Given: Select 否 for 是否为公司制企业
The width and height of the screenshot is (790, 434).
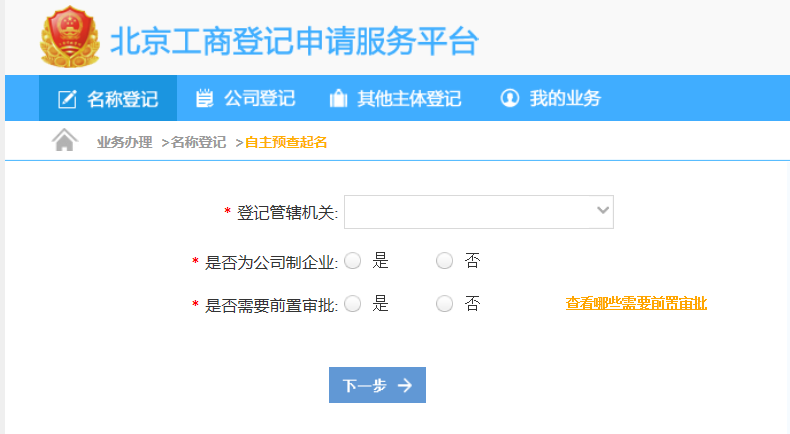Looking at the screenshot, I should point(445,262).
